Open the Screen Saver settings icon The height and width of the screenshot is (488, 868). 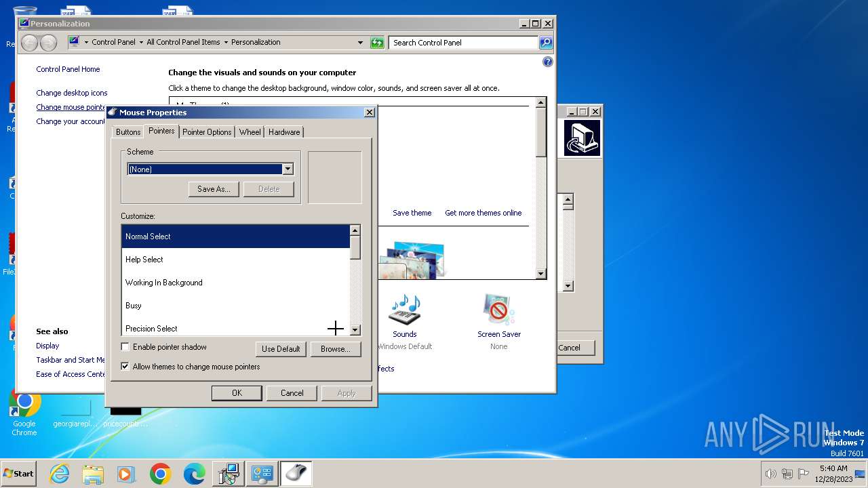coord(499,310)
